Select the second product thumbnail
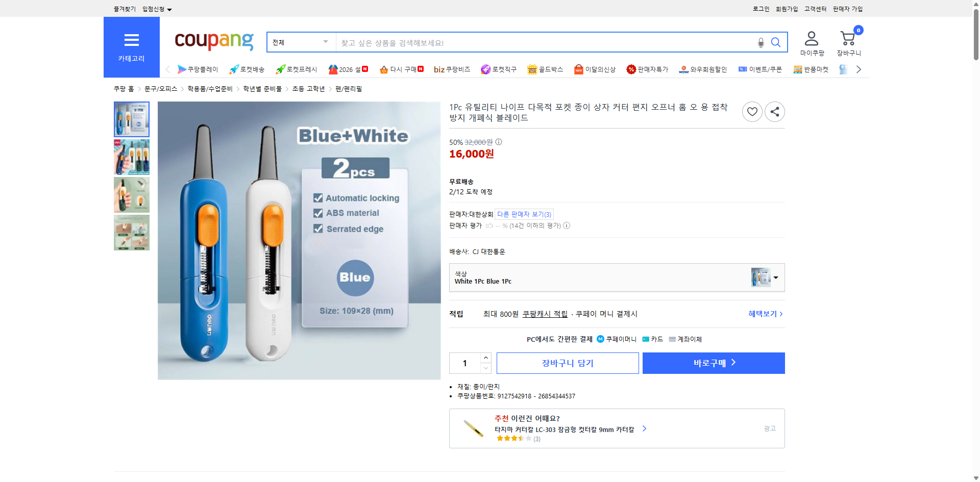 pos(131,157)
